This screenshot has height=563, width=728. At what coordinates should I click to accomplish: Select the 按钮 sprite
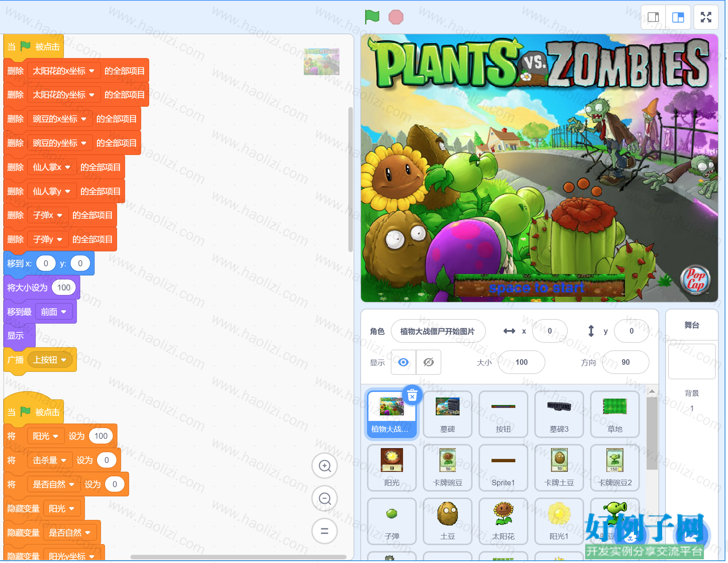click(503, 414)
